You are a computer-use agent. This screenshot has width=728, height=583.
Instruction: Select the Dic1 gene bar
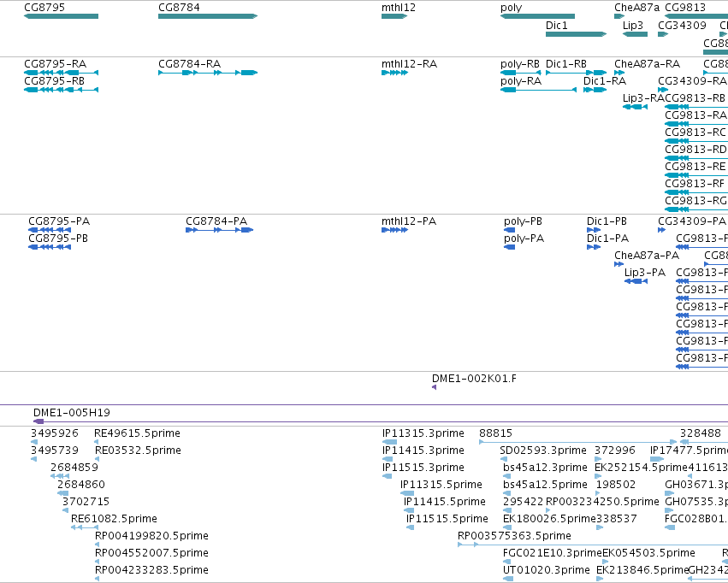577,34
